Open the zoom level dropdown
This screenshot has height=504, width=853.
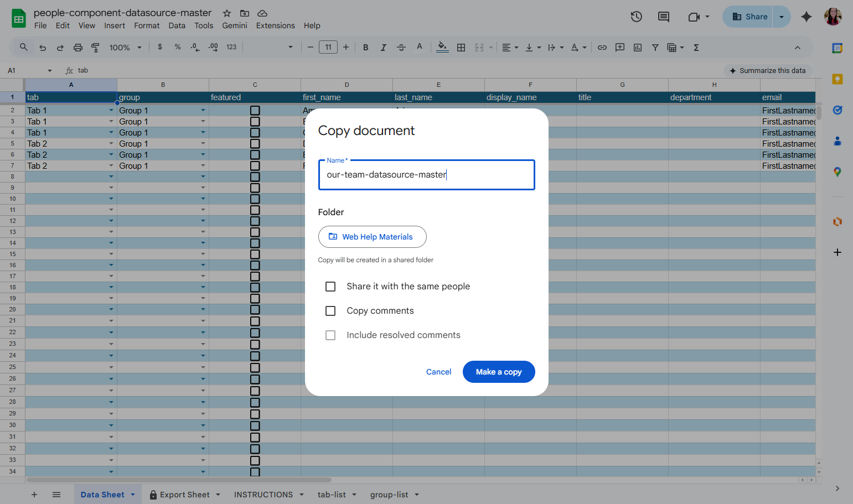126,48
